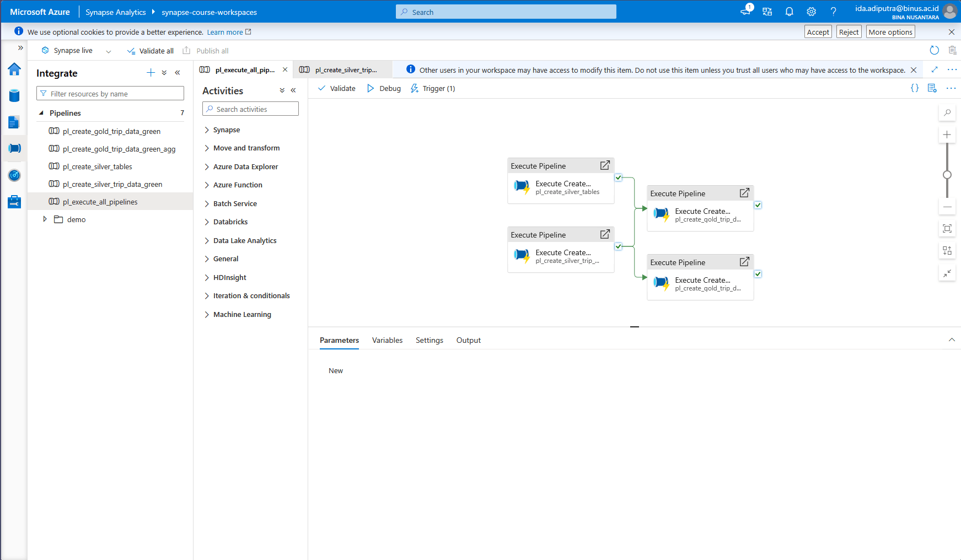
Task: Open pl_create_silver_tables pipeline via activity icon
Action: (605, 165)
